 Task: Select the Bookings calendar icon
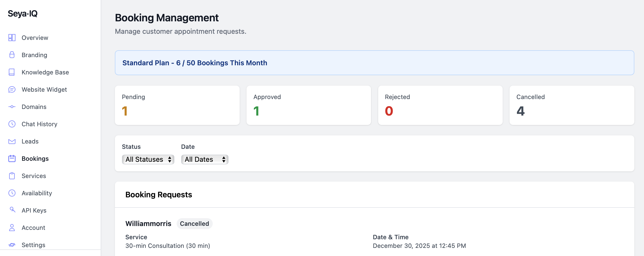click(x=12, y=158)
